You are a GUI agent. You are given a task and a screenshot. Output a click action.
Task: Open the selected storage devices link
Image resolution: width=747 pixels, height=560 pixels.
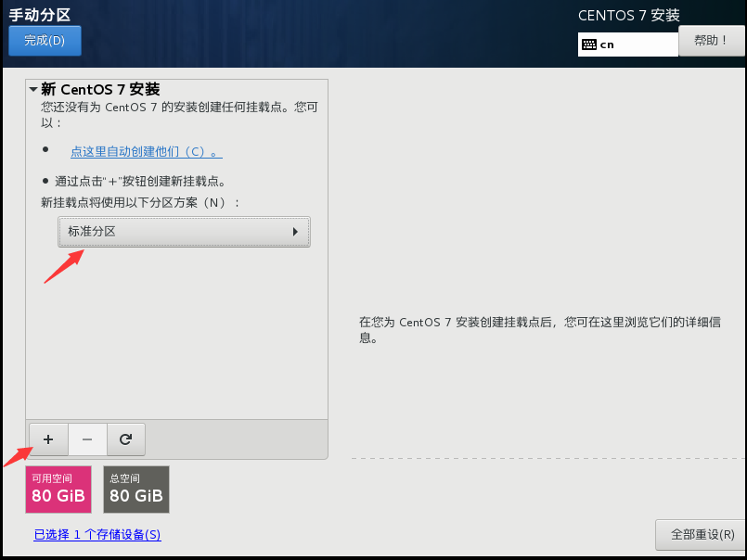point(97,534)
